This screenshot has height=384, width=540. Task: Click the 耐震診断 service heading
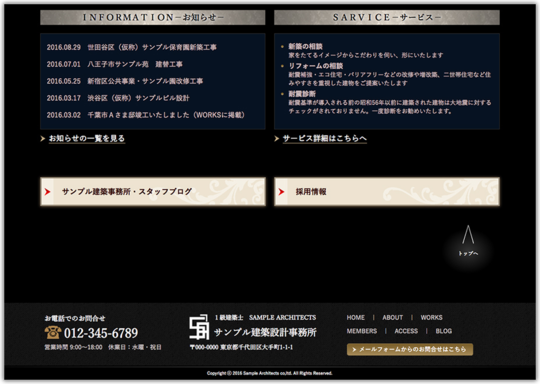pos(302,94)
